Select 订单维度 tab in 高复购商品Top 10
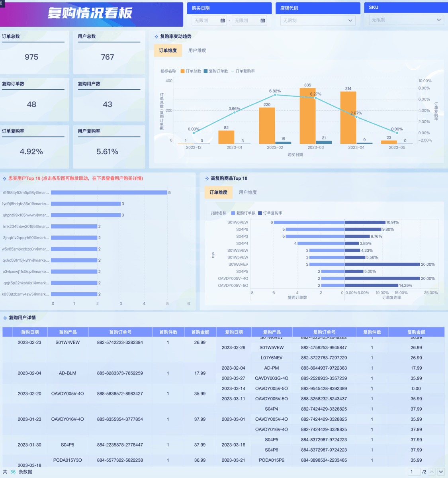448x478 pixels. coord(218,192)
